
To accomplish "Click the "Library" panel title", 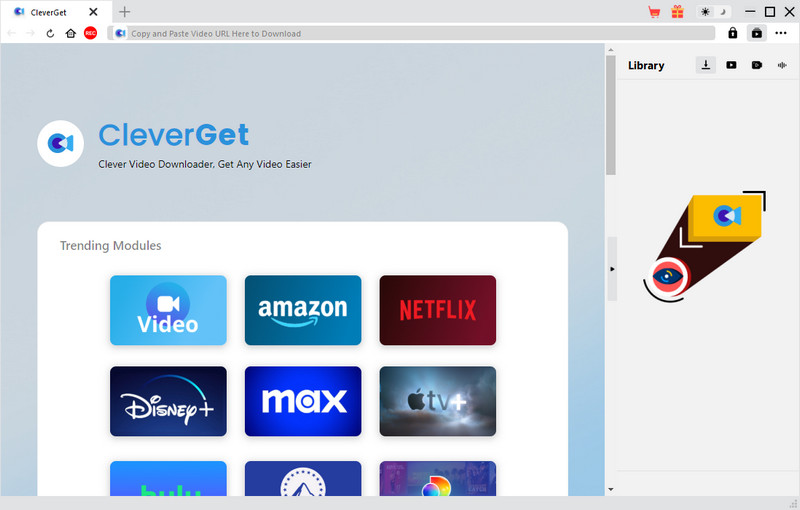I will [x=646, y=65].
